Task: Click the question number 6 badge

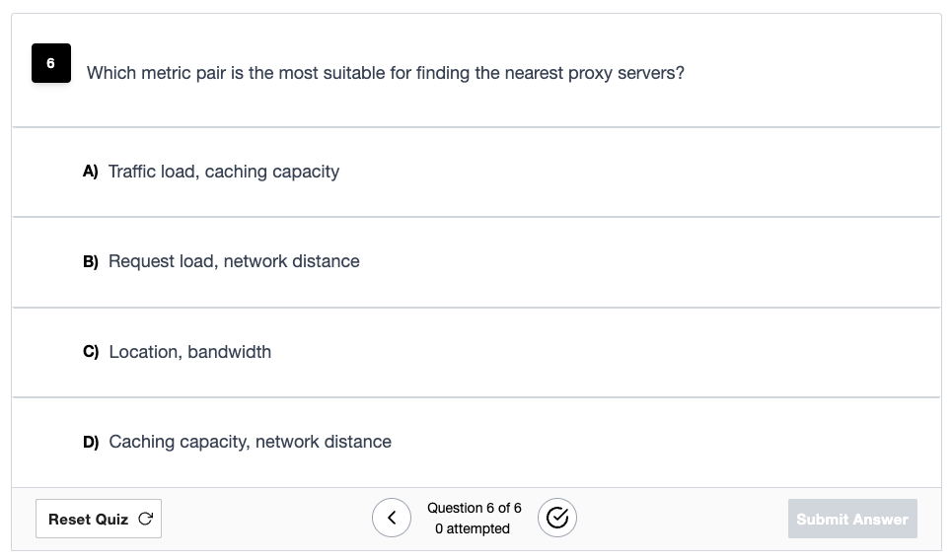Action: click(x=51, y=63)
